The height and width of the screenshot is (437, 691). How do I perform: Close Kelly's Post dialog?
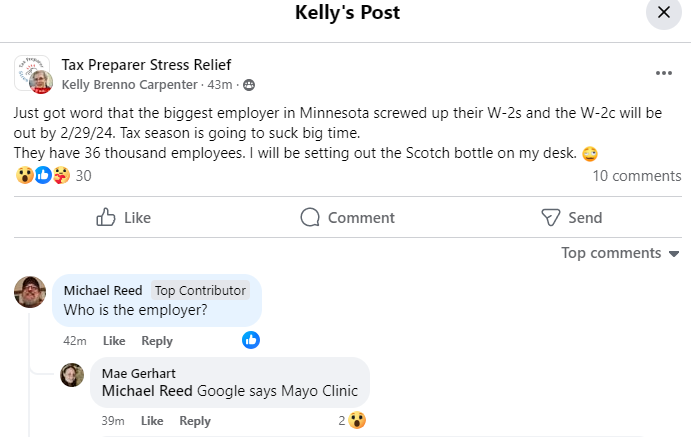click(664, 13)
